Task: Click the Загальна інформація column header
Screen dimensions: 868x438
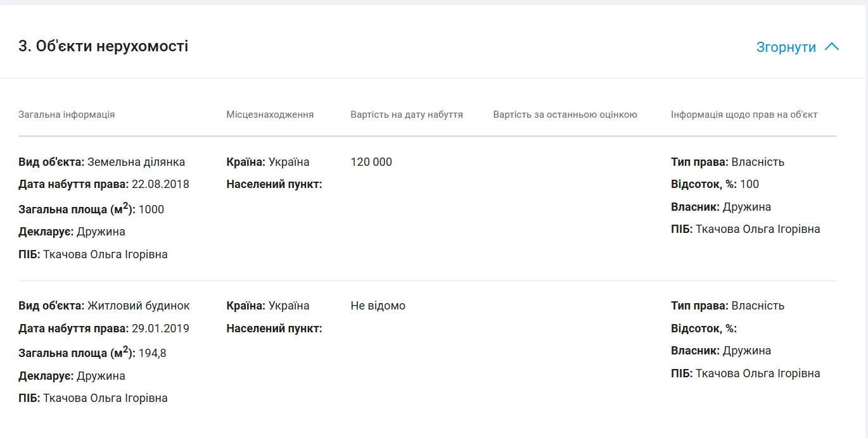Action: coord(67,115)
